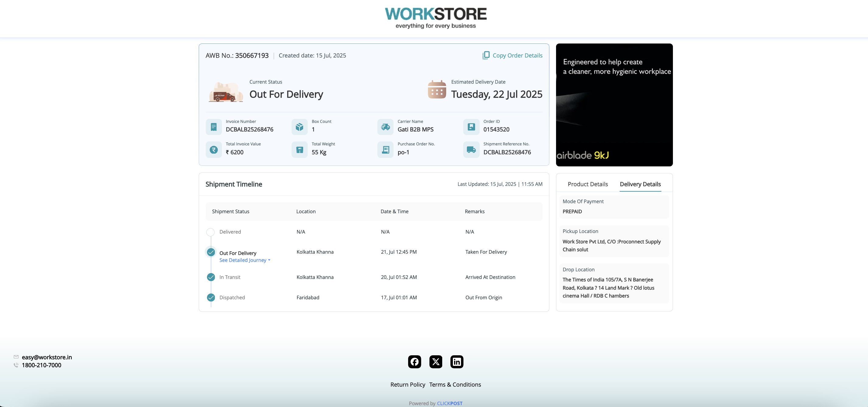
Task: Switch to the Product Details tab
Action: [588, 184]
